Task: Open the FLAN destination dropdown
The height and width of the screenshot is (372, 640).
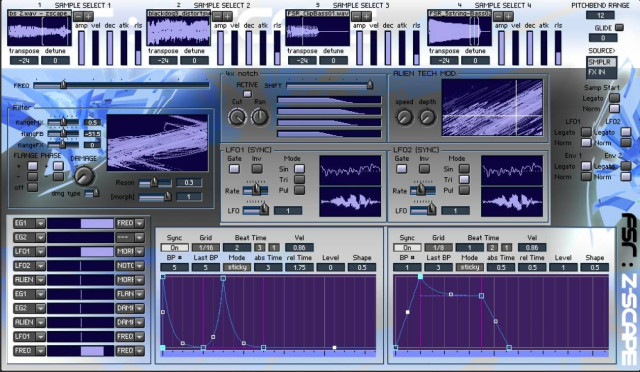Action: coord(140,294)
